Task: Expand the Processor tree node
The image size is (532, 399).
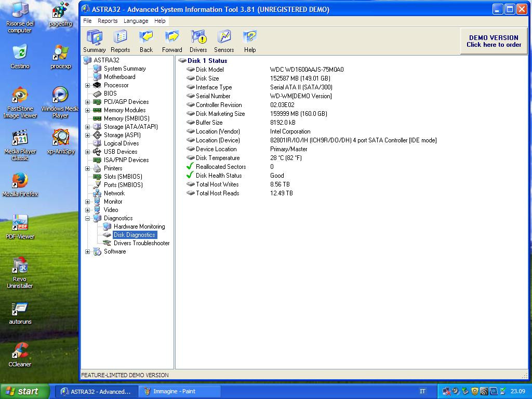Action: click(x=88, y=85)
